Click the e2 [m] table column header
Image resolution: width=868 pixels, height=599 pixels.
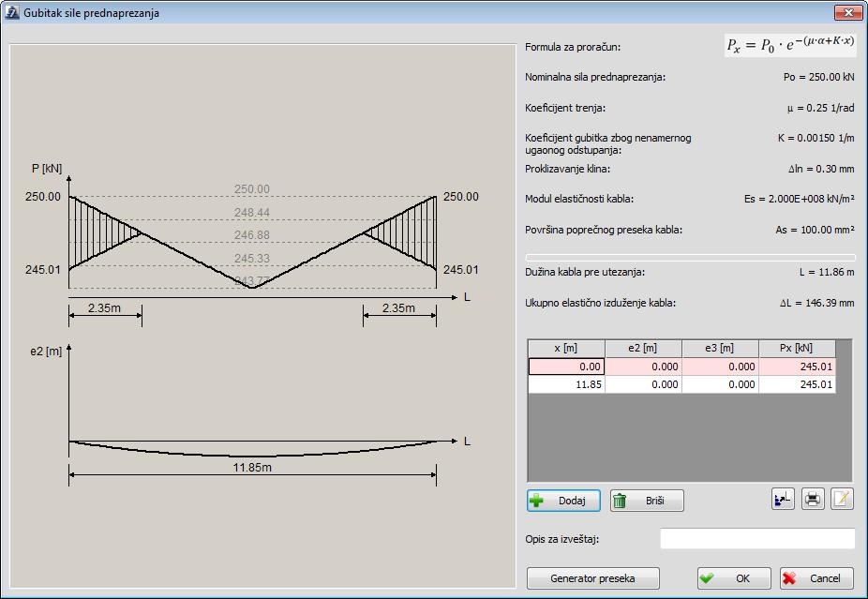pyautogui.click(x=643, y=348)
